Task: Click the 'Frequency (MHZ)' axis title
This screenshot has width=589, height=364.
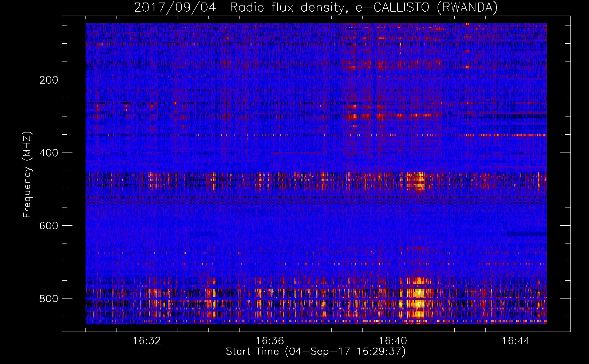Action: [27, 174]
